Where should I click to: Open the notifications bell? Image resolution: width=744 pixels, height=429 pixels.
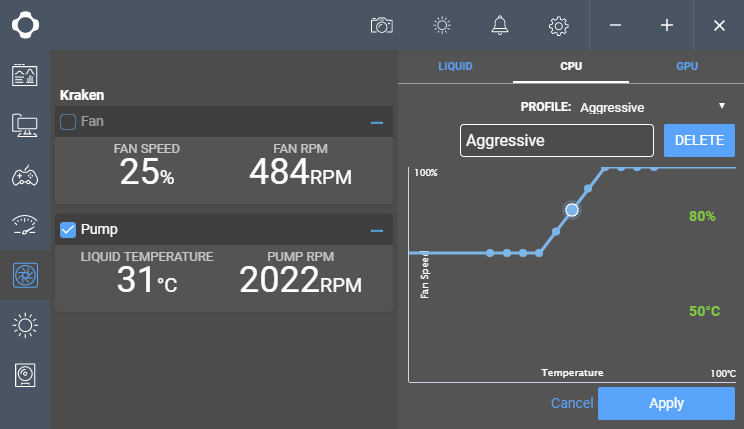coord(500,25)
